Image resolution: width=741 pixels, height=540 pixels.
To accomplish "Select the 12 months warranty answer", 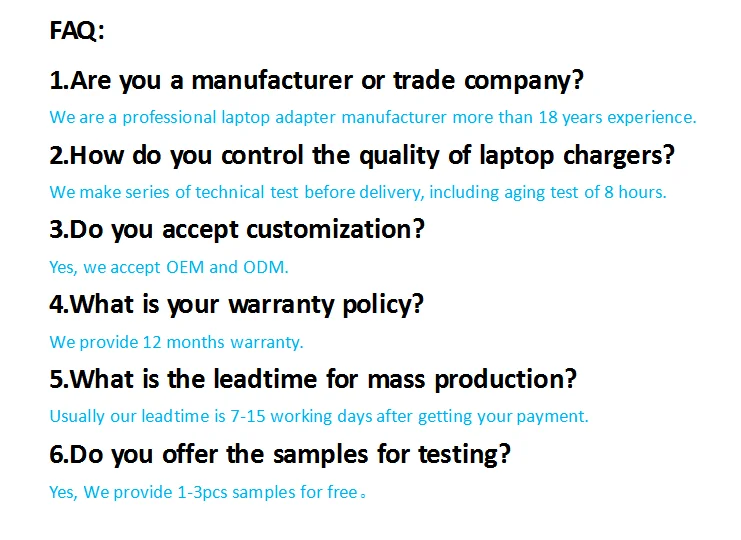I will 176,342.
